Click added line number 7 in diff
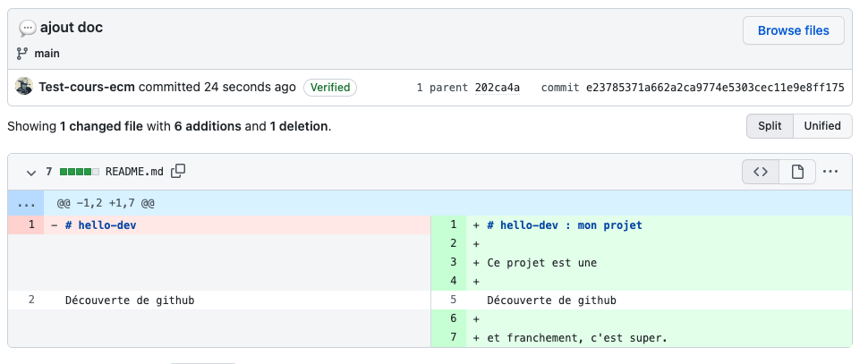The height and width of the screenshot is (364, 868). 454,337
